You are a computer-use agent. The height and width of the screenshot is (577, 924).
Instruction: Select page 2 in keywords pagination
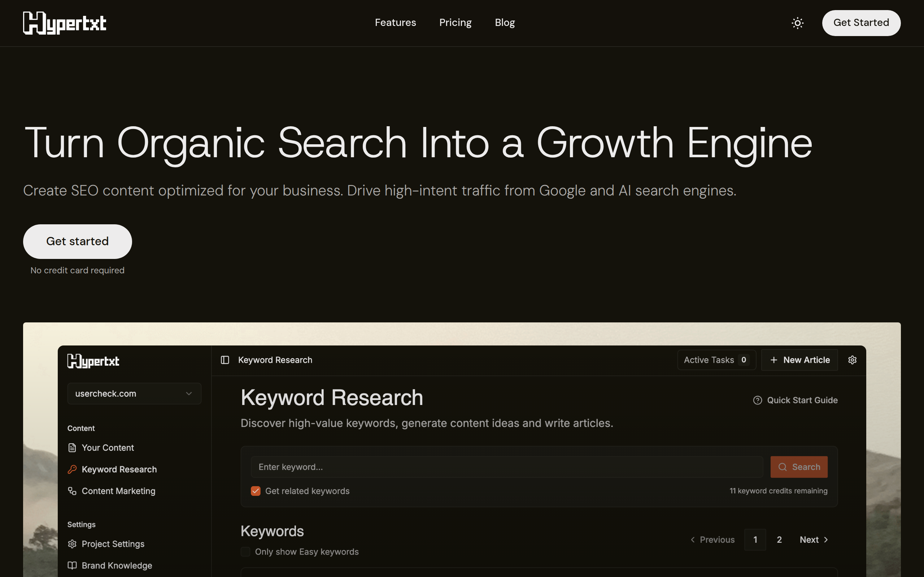779,539
